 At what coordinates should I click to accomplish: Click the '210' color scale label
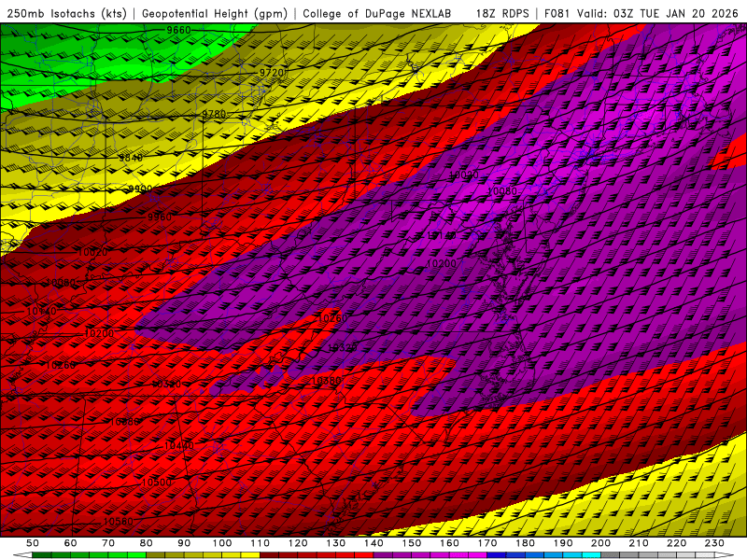[639, 543]
